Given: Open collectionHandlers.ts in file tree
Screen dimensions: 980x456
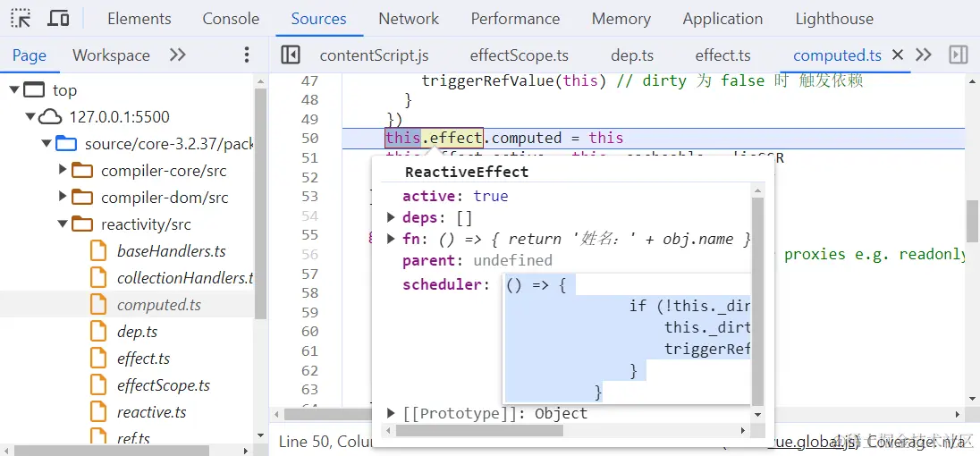Looking at the screenshot, I should tap(185, 278).
